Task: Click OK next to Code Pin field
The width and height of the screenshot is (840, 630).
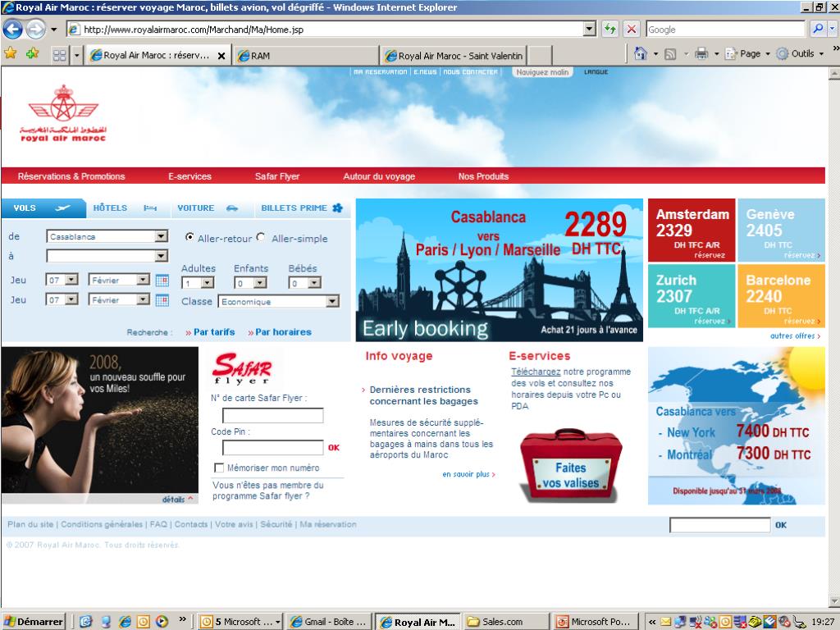Action: pos(334,447)
